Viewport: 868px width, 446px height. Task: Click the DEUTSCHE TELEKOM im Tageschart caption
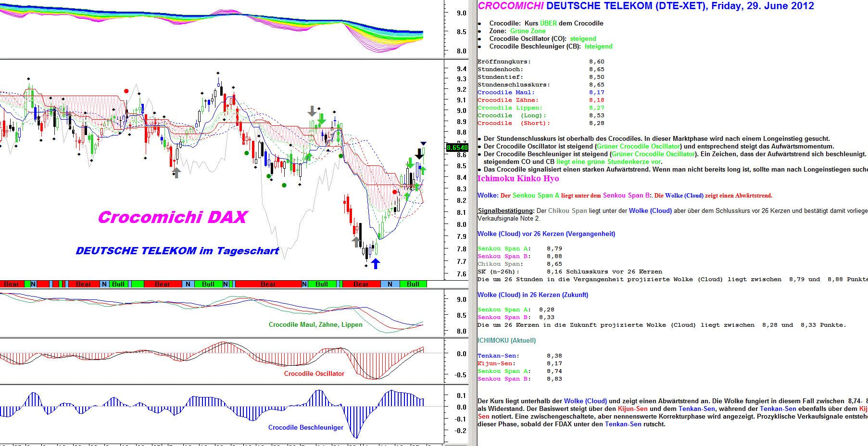coord(177,251)
